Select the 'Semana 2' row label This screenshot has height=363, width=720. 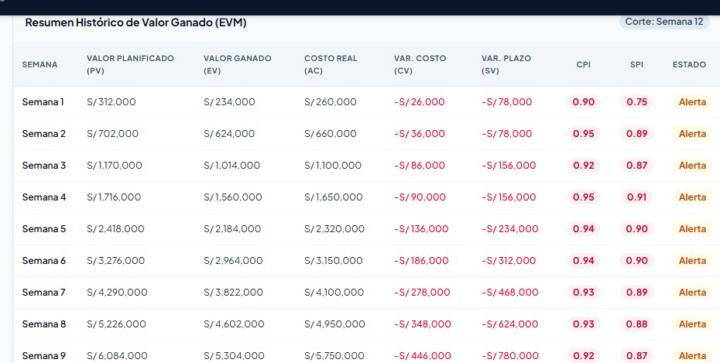(x=44, y=134)
